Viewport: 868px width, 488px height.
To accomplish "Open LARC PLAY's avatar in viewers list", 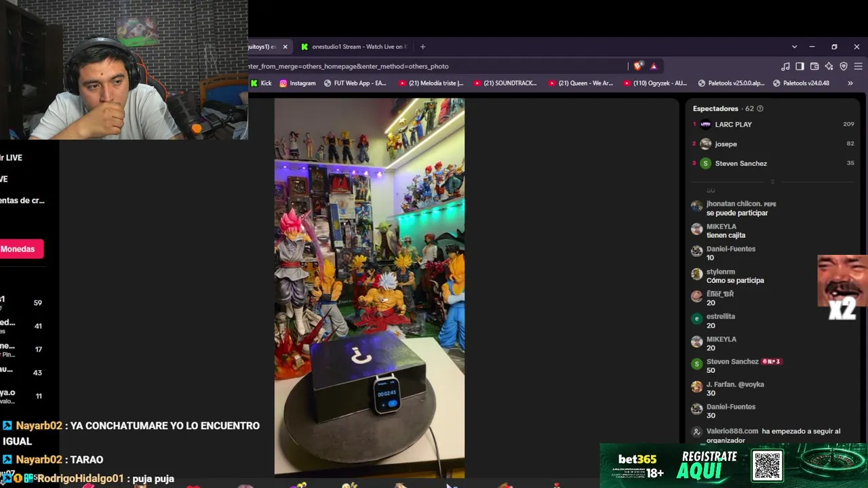I will point(706,125).
